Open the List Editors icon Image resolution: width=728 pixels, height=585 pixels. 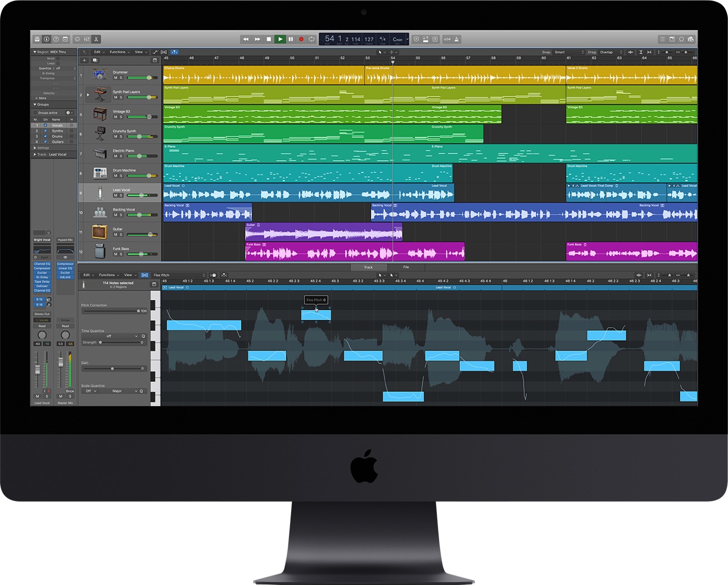click(x=662, y=39)
